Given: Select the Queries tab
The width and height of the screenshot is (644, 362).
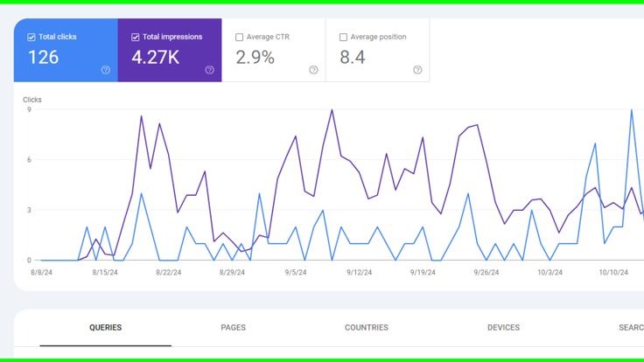Looking at the screenshot, I should pyautogui.click(x=105, y=328).
